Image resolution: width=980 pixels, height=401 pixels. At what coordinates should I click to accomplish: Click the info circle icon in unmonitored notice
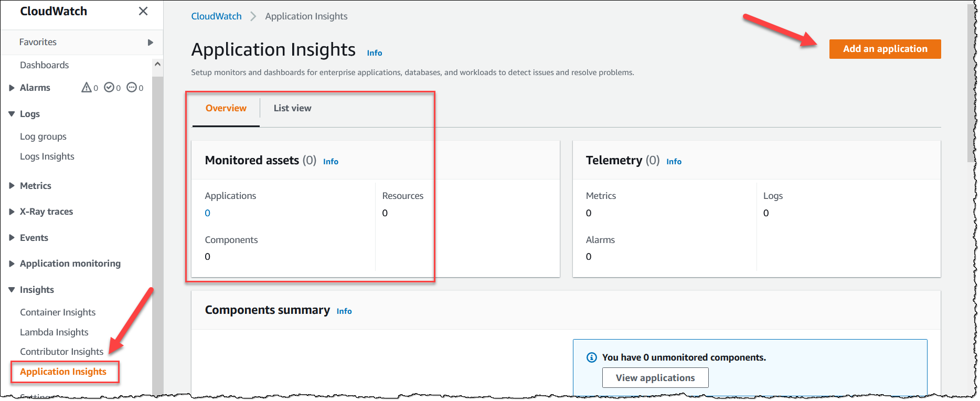[x=592, y=357]
